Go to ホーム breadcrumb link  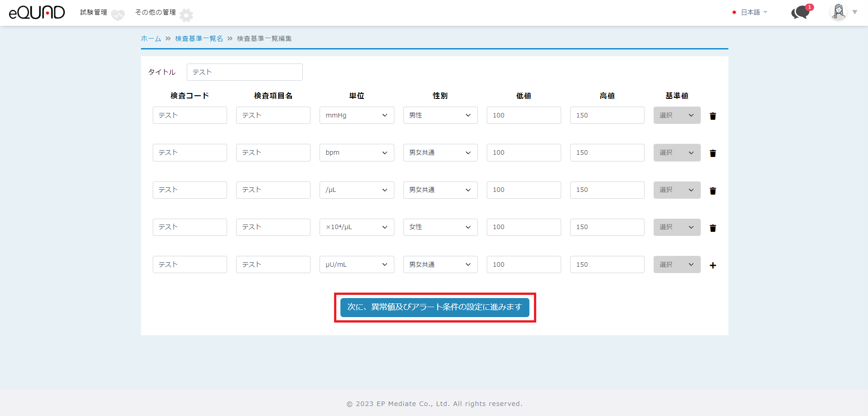[x=151, y=39]
